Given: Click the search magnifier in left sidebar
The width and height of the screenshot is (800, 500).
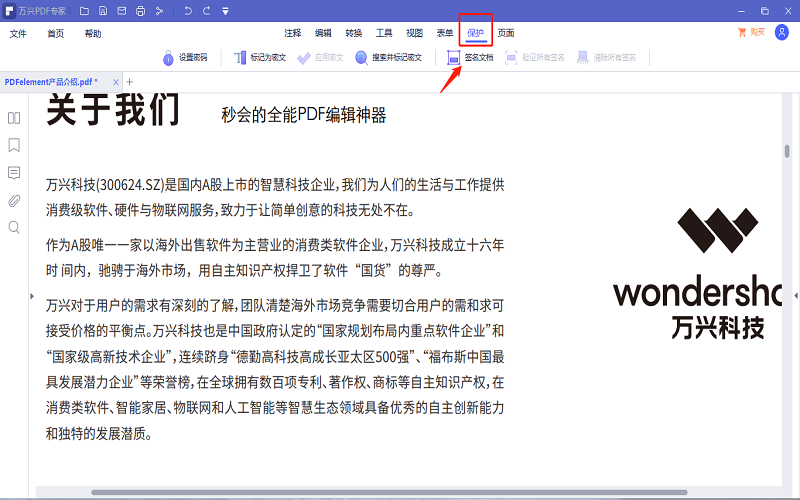Looking at the screenshot, I should pyautogui.click(x=14, y=227).
